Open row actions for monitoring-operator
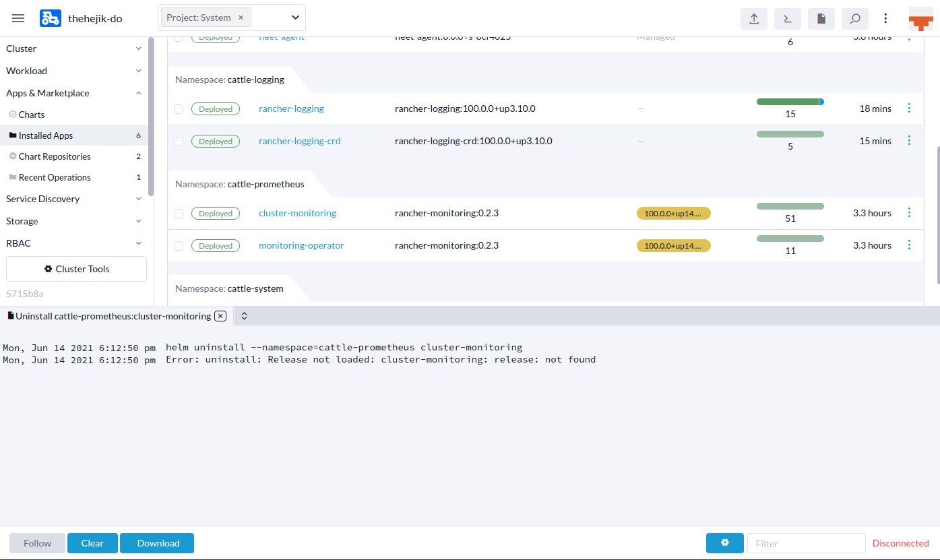The image size is (940, 560). 909,245
